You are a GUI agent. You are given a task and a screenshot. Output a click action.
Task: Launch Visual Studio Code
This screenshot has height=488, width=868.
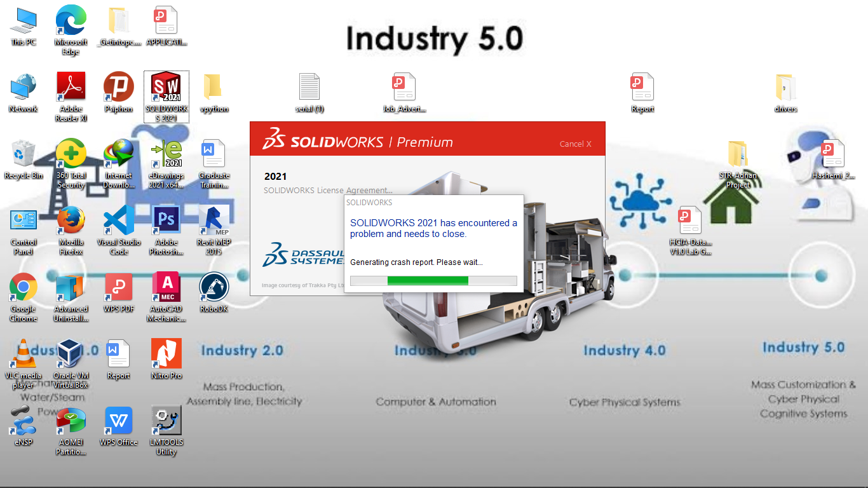pyautogui.click(x=119, y=230)
